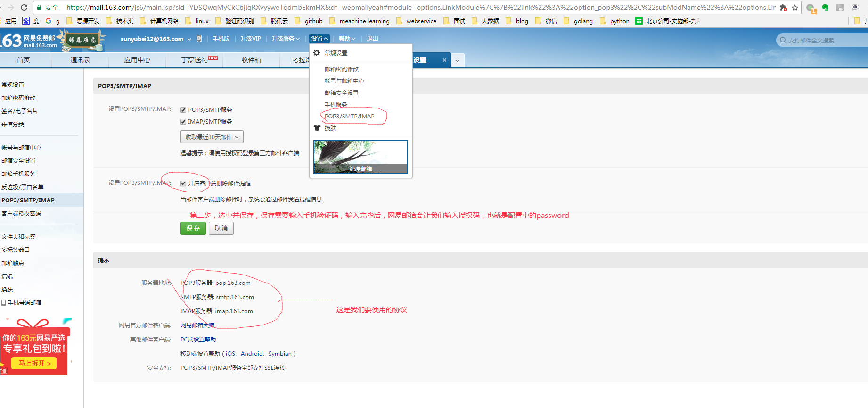Viewport: 868px width, 408px height.
Task: Open the Google bookmark icon
Action: coord(49,21)
